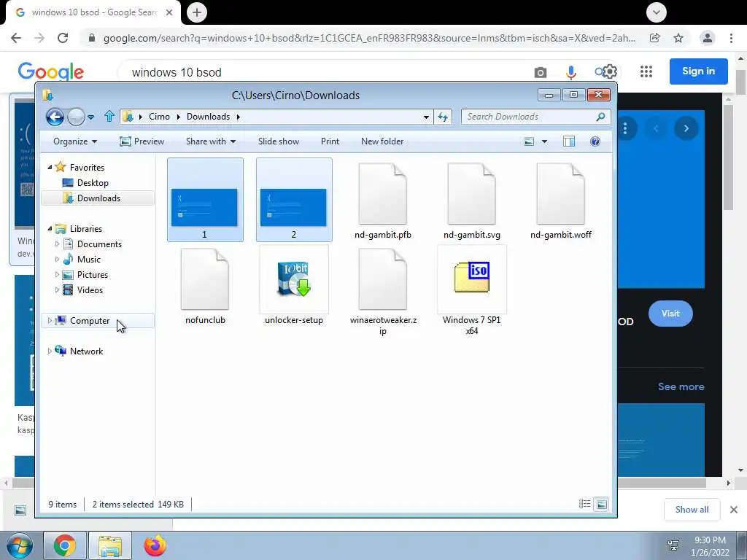The image size is (747, 560).
Task: Create a New folder
Action: pos(382,141)
